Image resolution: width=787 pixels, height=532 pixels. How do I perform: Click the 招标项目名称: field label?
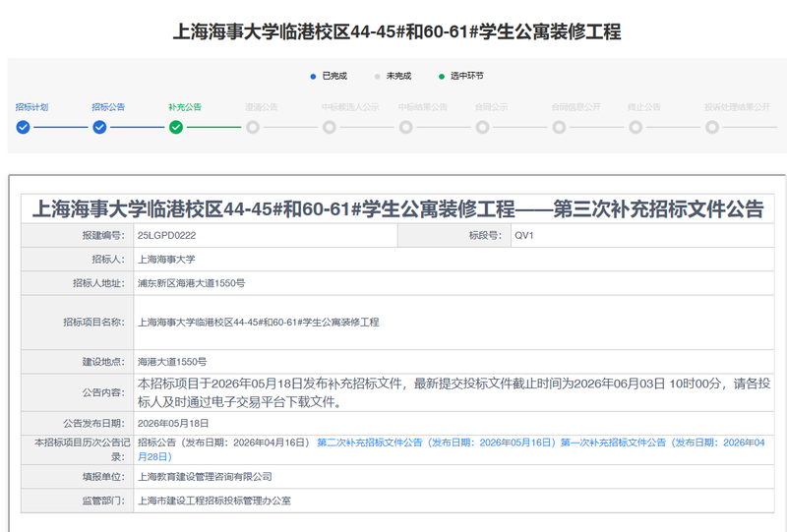pos(93,323)
